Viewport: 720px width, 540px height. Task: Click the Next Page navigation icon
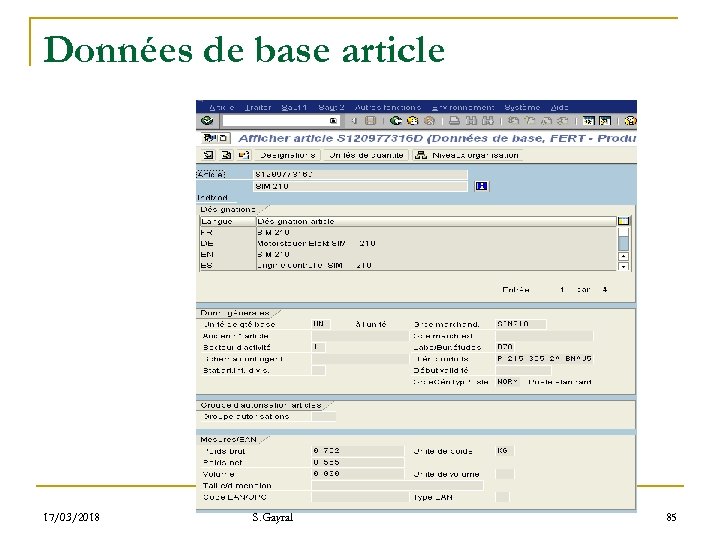[546, 121]
